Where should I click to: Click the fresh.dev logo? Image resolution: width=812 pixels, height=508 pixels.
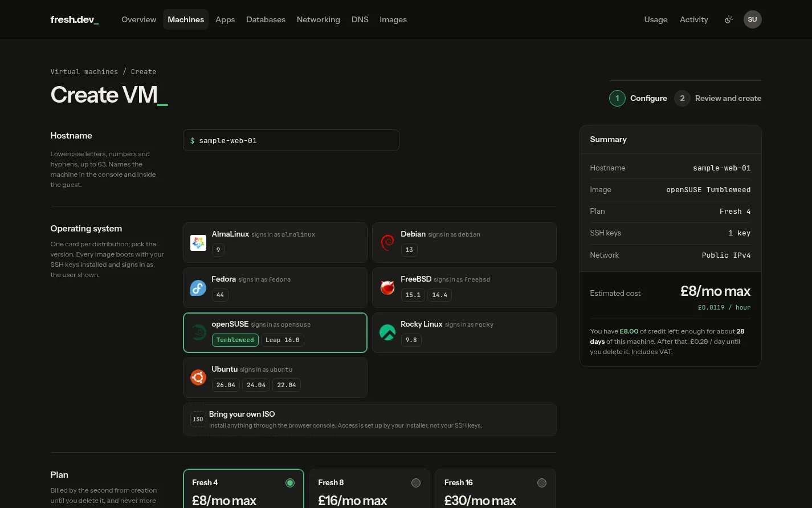(75, 19)
